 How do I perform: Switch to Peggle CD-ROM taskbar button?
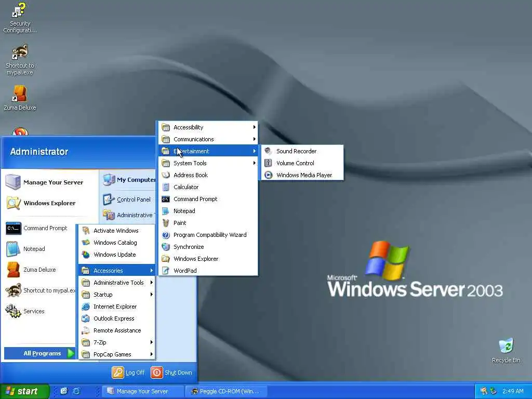coord(227,391)
